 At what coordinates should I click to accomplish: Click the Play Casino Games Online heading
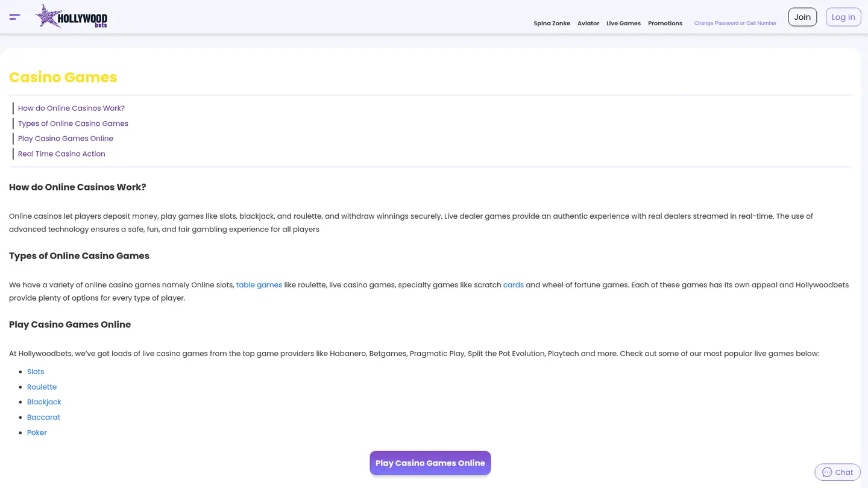point(70,325)
